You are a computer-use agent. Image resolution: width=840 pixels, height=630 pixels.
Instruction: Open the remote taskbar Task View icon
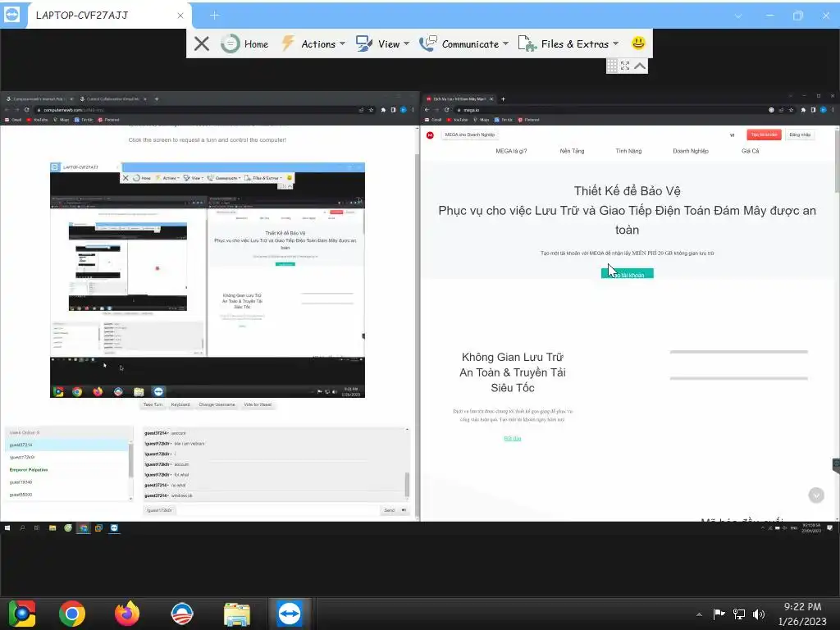[x=37, y=527]
